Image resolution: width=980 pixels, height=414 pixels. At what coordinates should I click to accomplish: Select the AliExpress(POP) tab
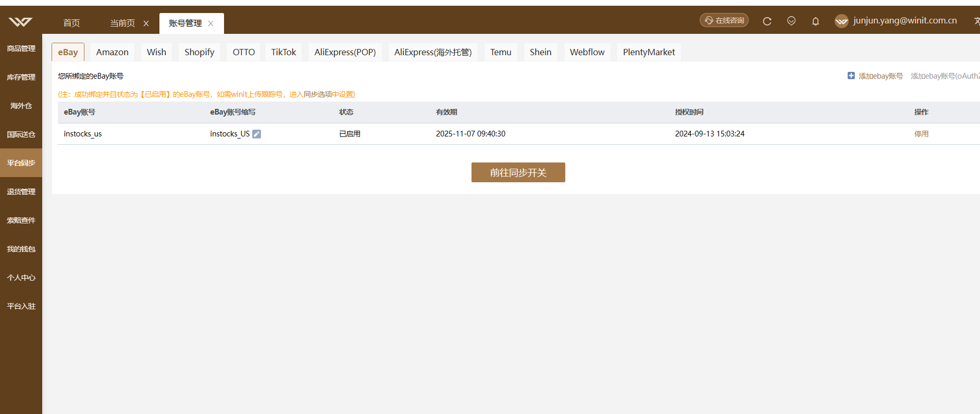[345, 52]
